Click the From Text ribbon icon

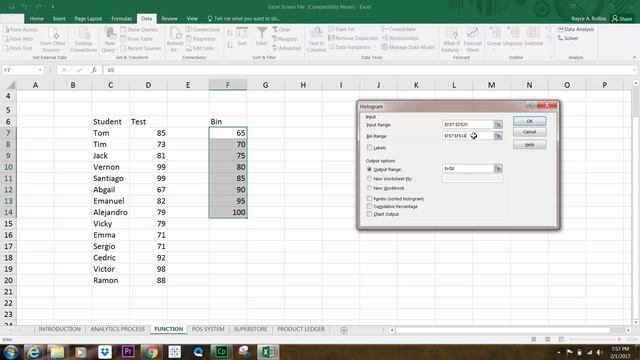coord(18,48)
